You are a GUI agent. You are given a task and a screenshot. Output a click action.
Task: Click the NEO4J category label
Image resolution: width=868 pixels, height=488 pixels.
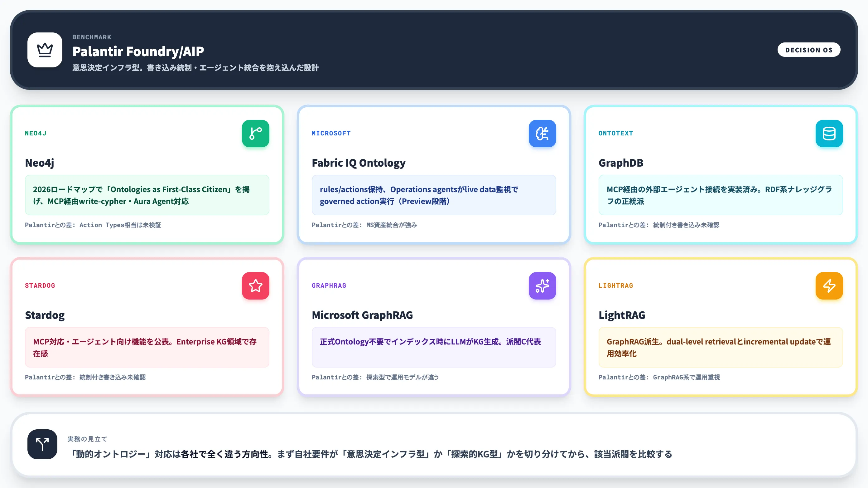36,133
